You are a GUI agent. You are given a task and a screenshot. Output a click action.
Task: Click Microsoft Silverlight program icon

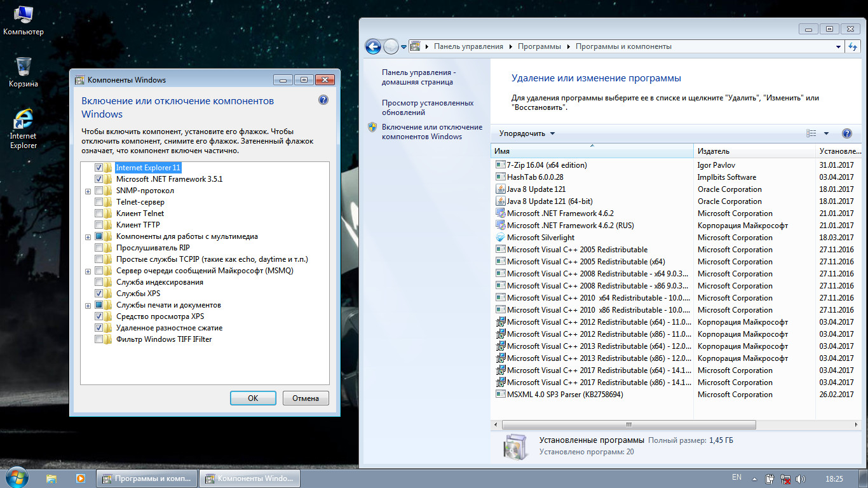(500, 238)
